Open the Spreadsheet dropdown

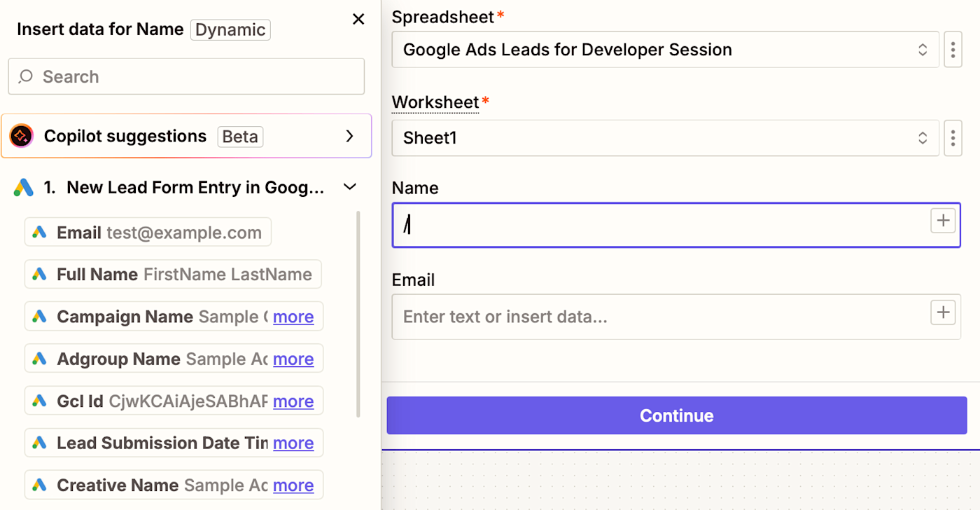tap(665, 50)
